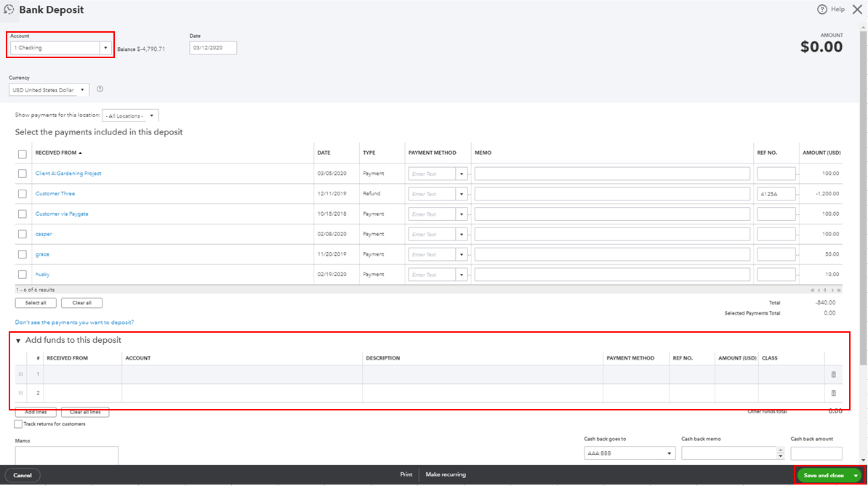The width and height of the screenshot is (868, 486).
Task: Delete line 1 with trash icon
Action: tap(834, 374)
